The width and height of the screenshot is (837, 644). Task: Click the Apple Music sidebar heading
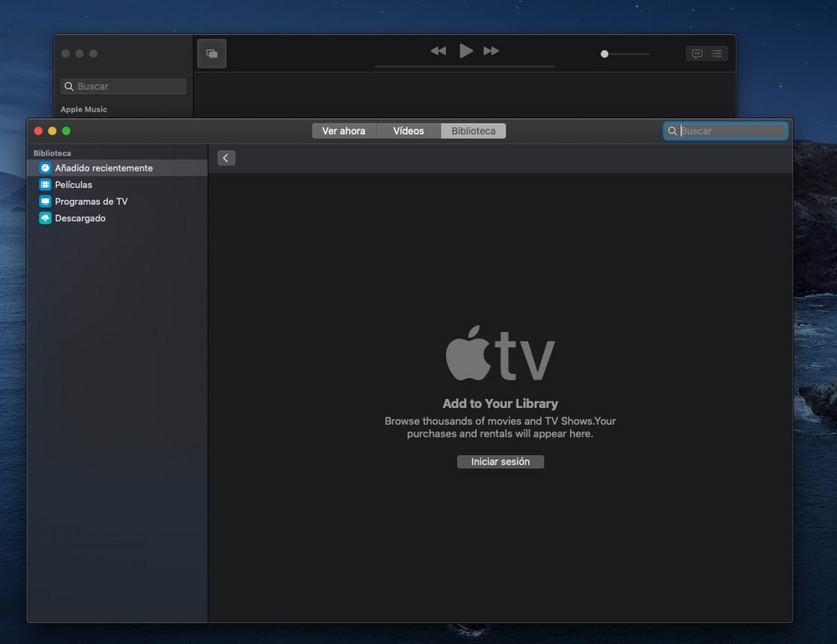(x=84, y=109)
